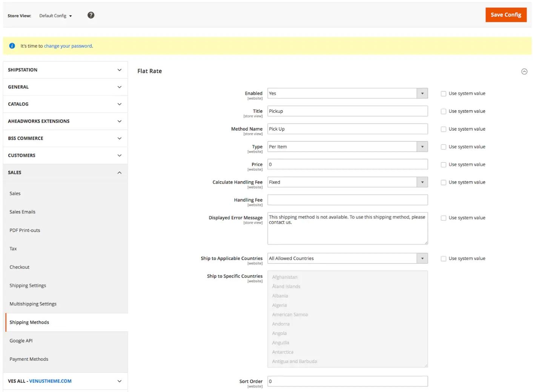The width and height of the screenshot is (533, 392).
Task: Open the Ship to Applicable Countries dropdown
Action: pyautogui.click(x=422, y=258)
